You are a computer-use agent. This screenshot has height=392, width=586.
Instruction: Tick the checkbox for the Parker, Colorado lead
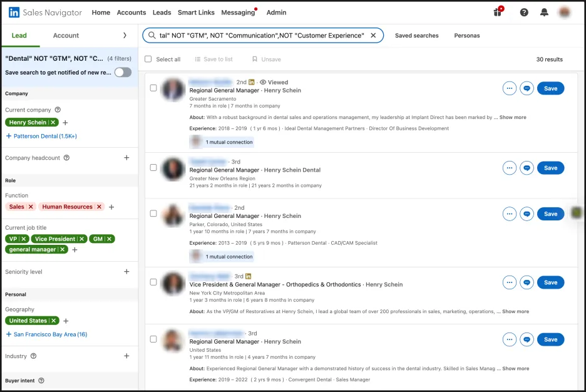153,214
